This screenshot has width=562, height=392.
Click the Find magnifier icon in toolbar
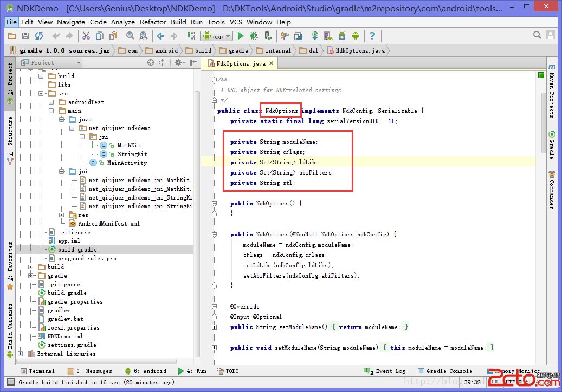coord(130,36)
